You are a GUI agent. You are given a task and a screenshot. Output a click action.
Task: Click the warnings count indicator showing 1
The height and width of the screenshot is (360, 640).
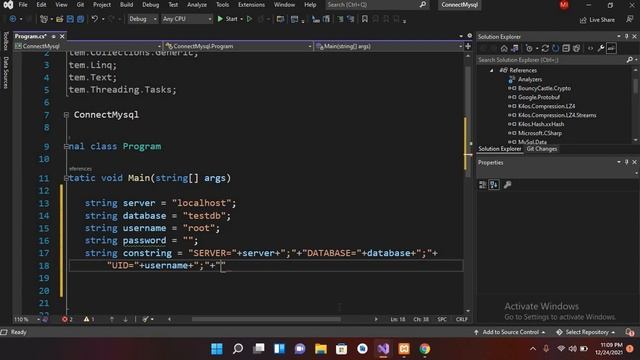coord(89,319)
